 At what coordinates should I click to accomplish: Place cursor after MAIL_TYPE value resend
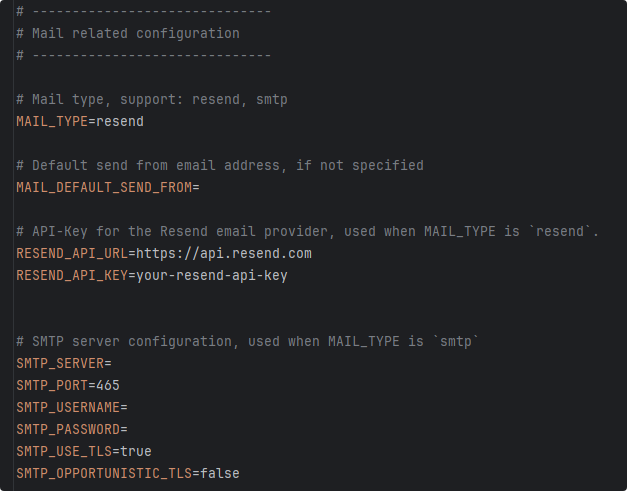(x=144, y=122)
